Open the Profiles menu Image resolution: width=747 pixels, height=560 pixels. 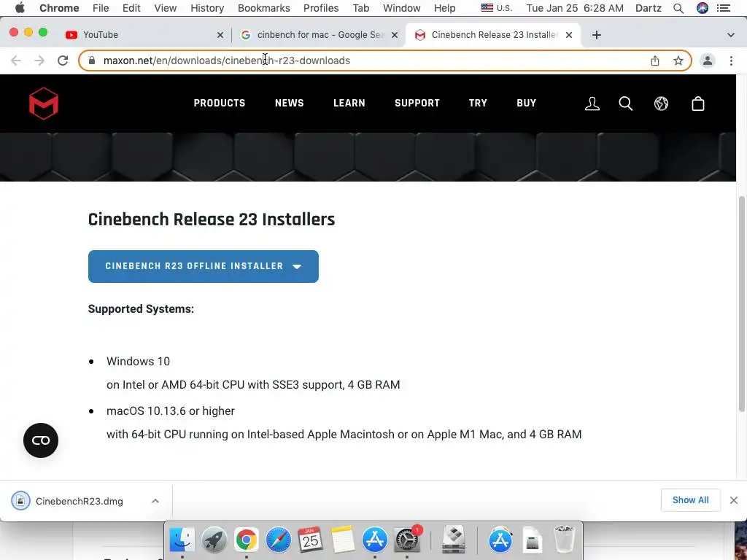321,8
